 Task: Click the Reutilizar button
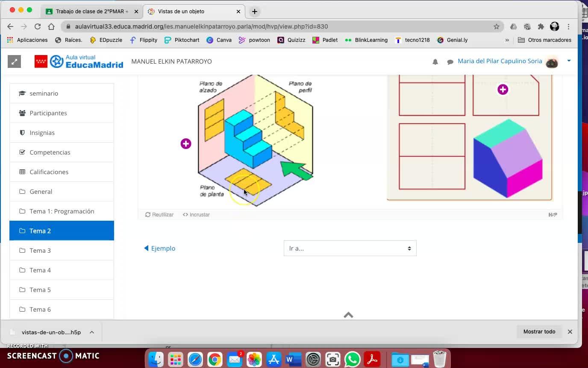pyautogui.click(x=159, y=215)
